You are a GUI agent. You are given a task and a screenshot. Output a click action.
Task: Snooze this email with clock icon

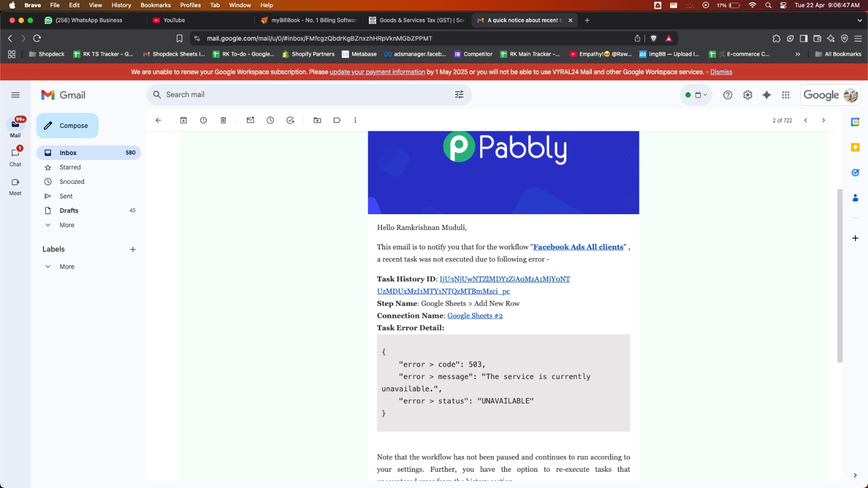click(270, 120)
